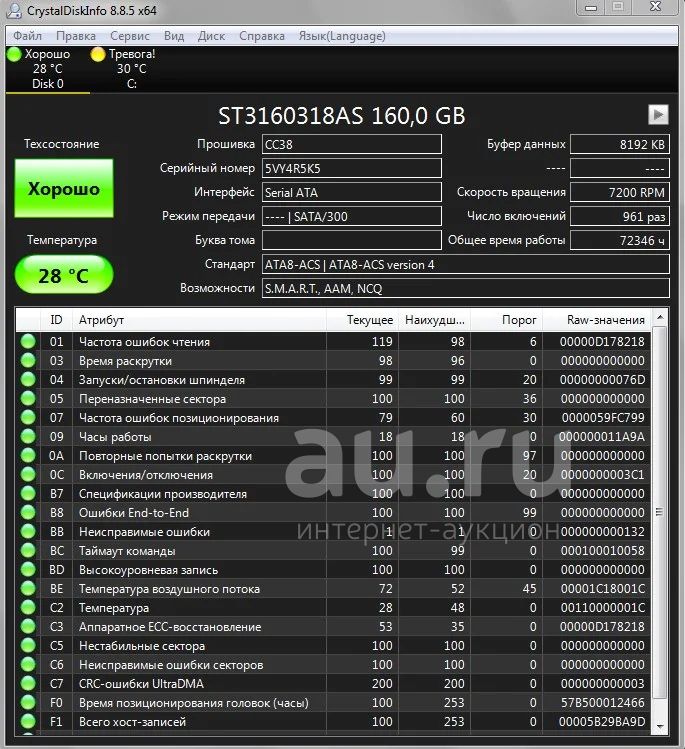Click status dot for CRC-ошибки UltraDMA

coord(28,683)
